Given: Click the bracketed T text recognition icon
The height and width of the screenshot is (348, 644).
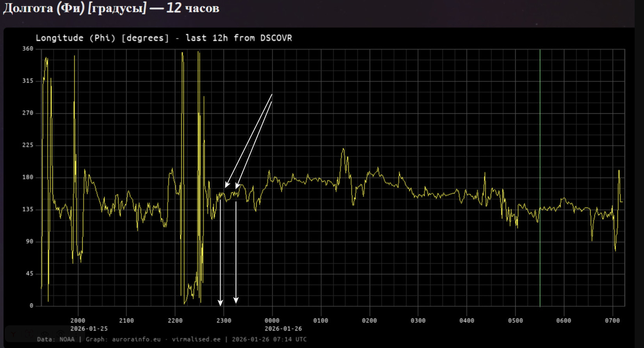Looking at the screenshot, I should point(29,334).
